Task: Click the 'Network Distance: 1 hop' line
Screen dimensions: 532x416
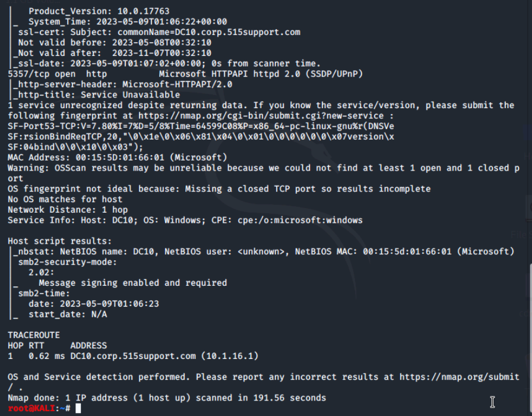Action: (x=68, y=210)
